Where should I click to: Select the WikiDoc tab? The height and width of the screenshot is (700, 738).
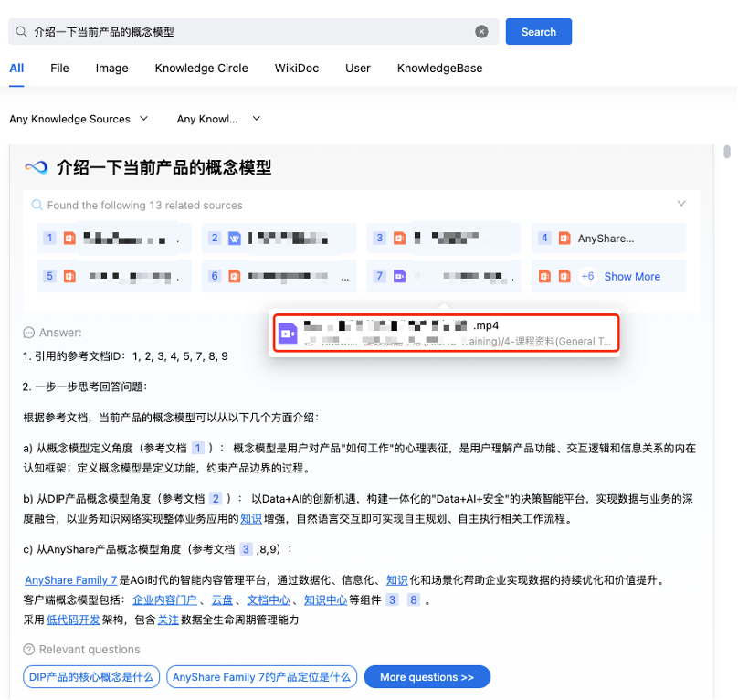(296, 69)
